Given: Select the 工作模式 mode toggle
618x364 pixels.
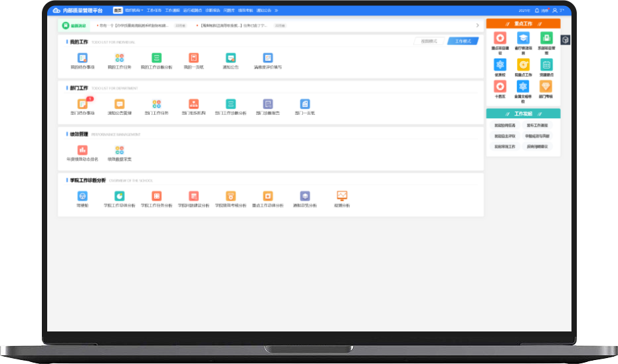Looking at the screenshot, I should click(x=463, y=41).
